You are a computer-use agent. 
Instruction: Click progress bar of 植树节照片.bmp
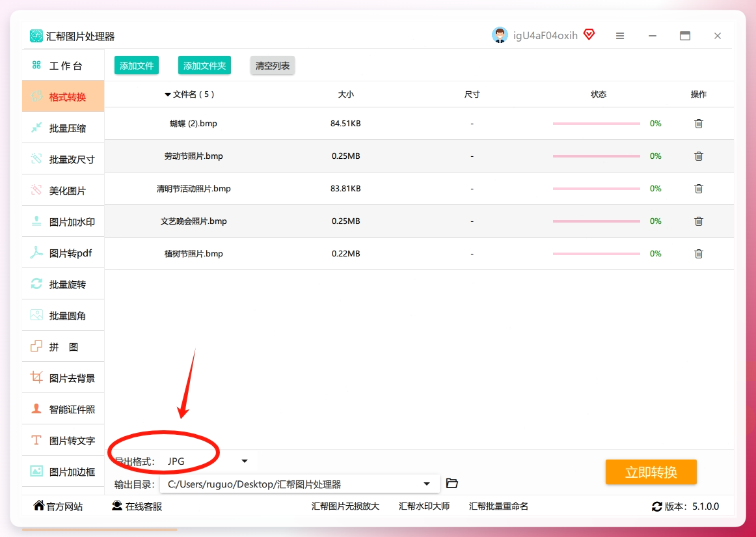point(597,254)
